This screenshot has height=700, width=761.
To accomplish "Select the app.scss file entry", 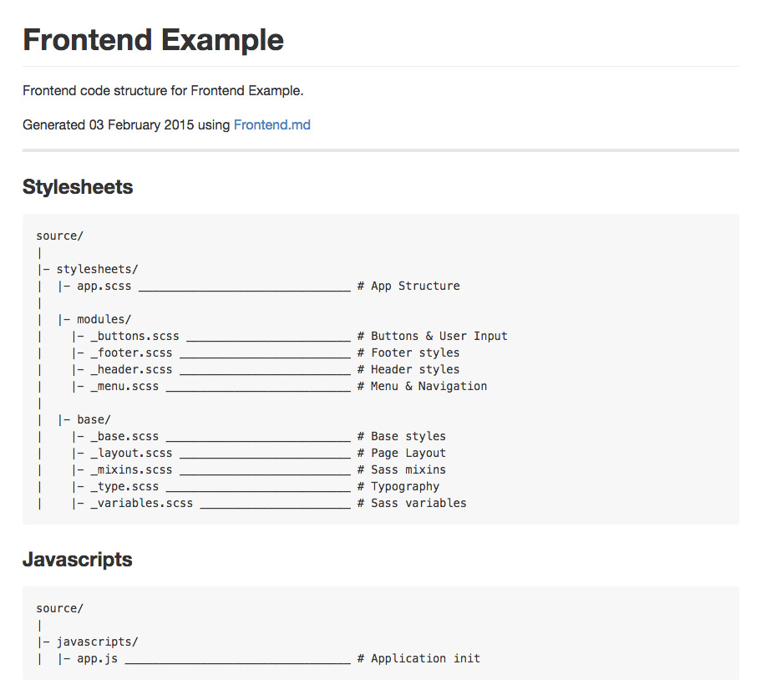I will [x=104, y=286].
